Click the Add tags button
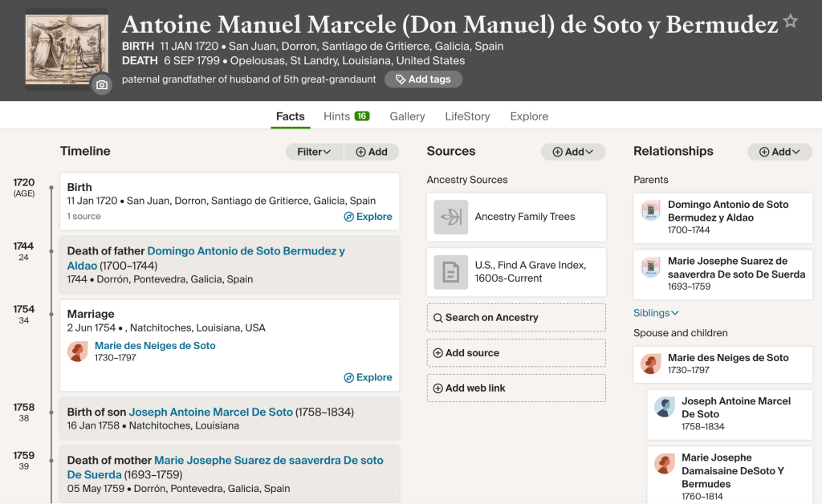 point(423,79)
